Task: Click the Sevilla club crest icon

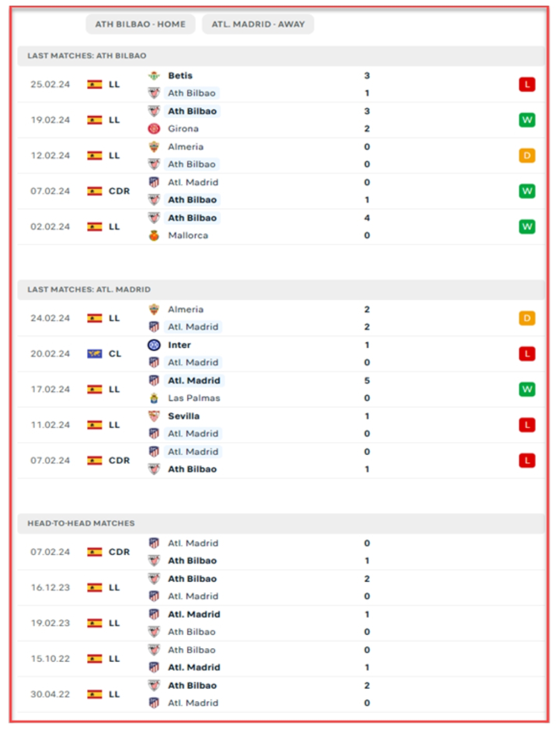Action: click(x=154, y=416)
